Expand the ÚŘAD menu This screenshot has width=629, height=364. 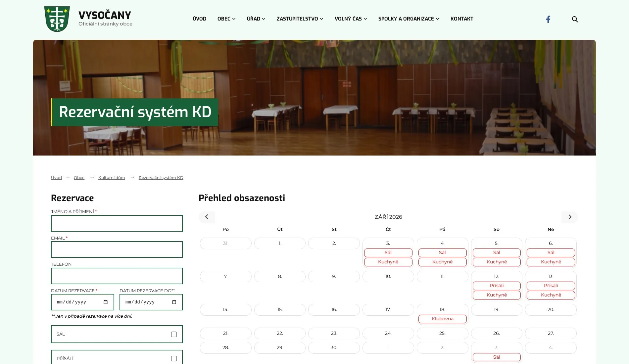[x=256, y=19]
